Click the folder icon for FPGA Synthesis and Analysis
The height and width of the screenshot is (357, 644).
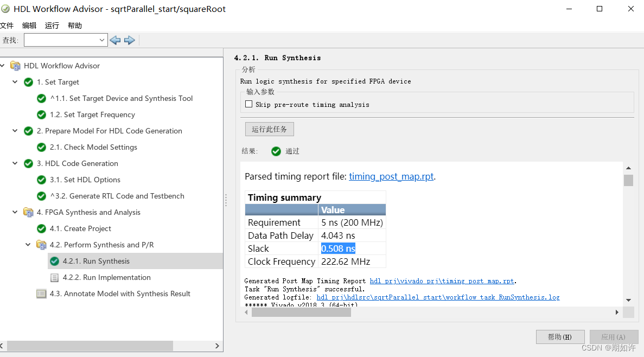[x=28, y=212]
